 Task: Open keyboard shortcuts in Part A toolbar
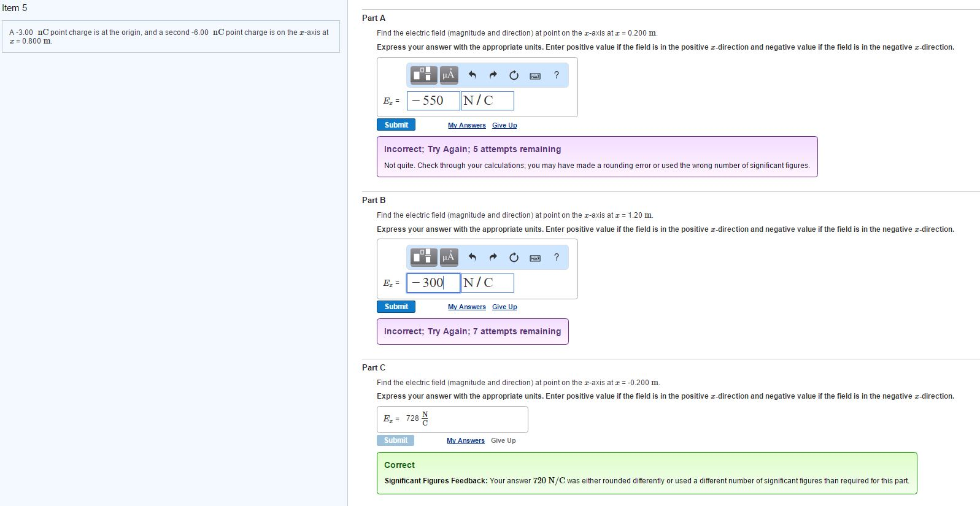point(535,75)
